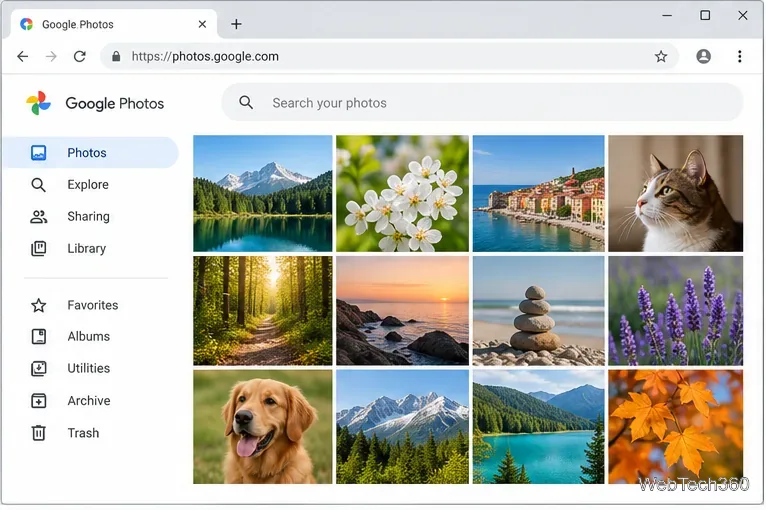
Task: Click the browser forward arrow
Action: pyautogui.click(x=51, y=57)
